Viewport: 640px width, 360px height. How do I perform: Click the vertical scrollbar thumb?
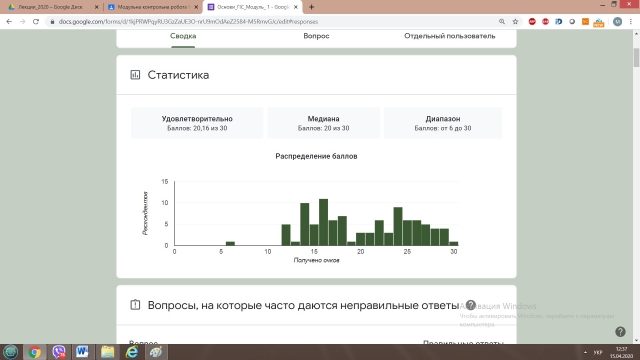(x=636, y=57)
